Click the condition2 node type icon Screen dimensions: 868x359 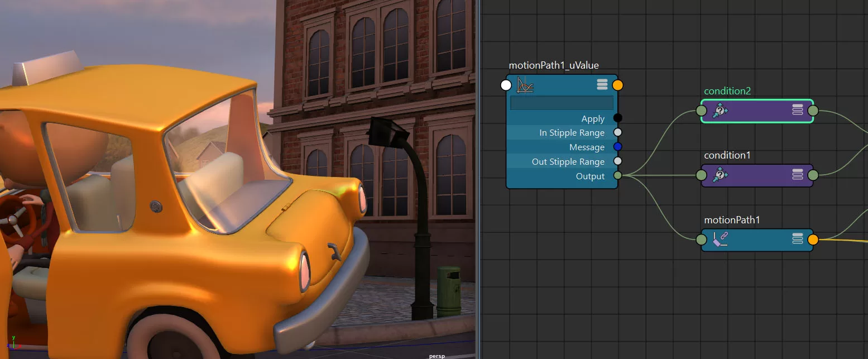[720, 111]
